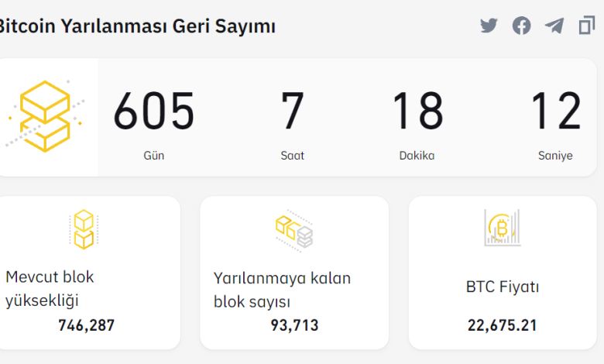Open the BTC Fiyatı card title

pyautogui.click(x=503, y=287)
